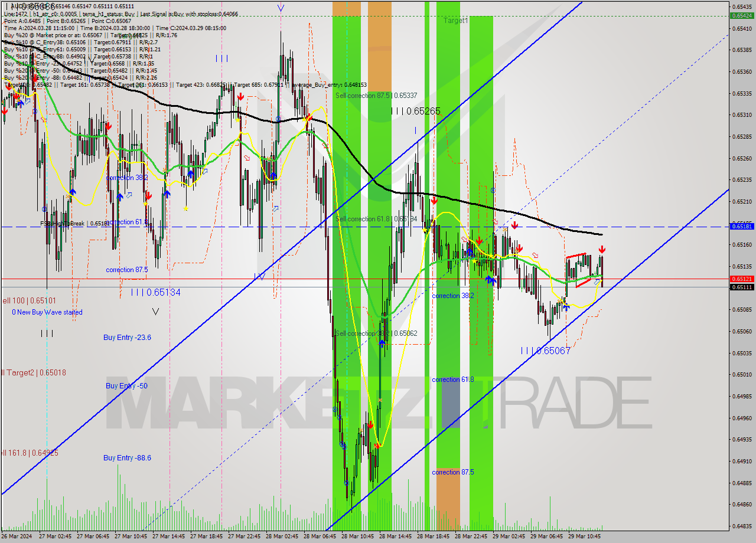Click the '| | | 0.65265' wave label
Viewport: 756px width, 543px height.
[x=416, y=111]
